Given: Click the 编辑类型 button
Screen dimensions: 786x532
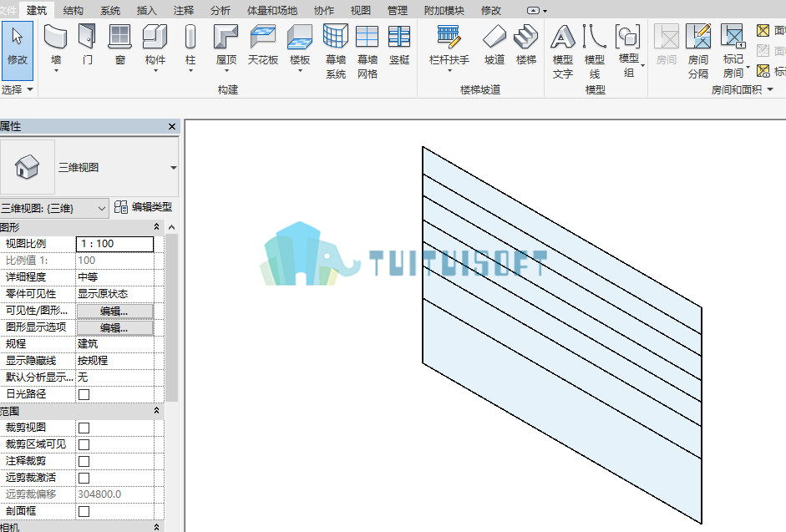Looking at the screenshot, I should point(144,207).
